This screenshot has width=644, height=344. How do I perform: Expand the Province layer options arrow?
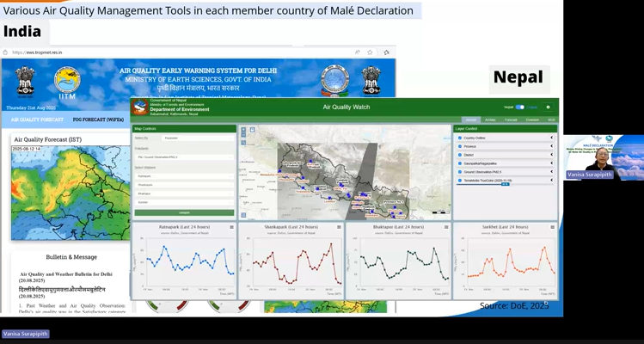click(x=551, y=146)
